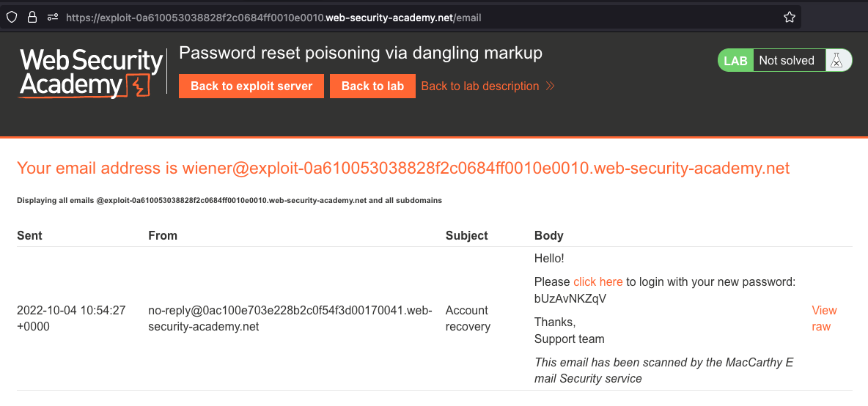This screenshot has width=868, height=406.
Task: Open View raw for the Account recovery email
Action: [x=823, y=318]
